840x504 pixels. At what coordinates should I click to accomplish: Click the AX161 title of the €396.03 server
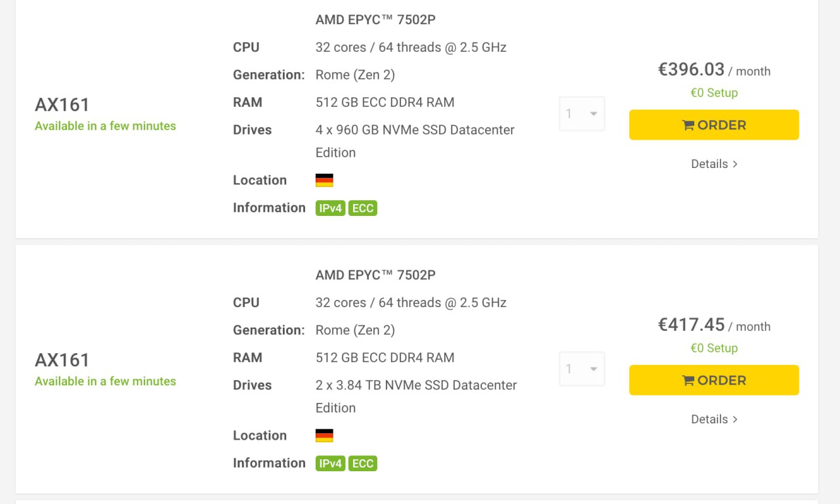click(62, 105)
